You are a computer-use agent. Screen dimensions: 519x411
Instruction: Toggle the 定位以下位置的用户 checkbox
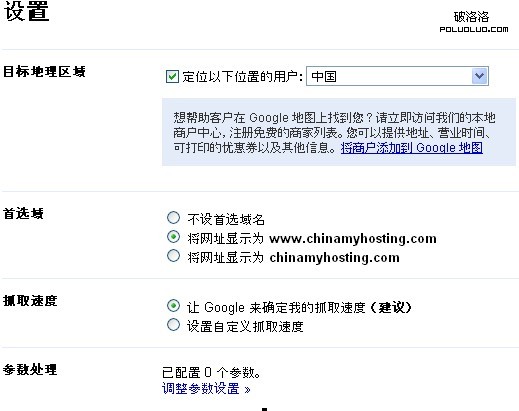click(x=172, y=76)
